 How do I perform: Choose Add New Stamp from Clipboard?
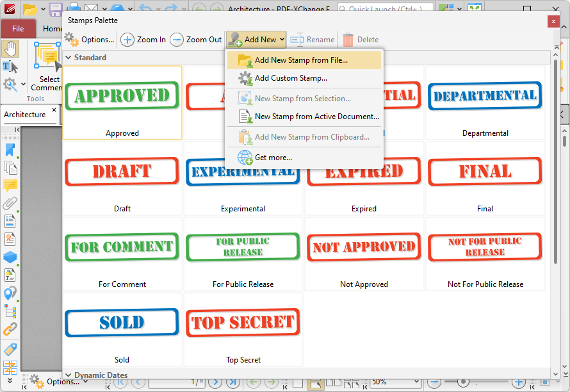304,136
